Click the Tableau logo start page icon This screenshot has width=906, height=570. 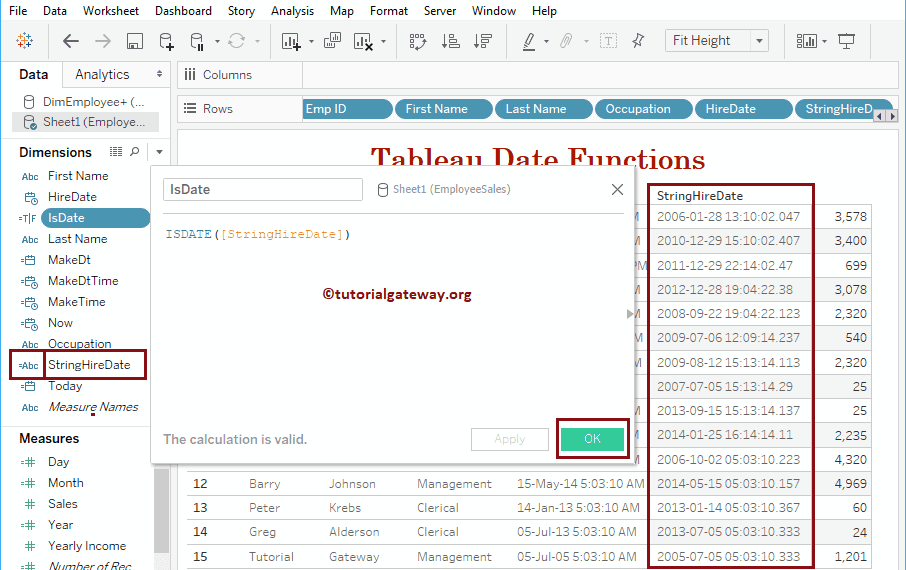(24, 40)
